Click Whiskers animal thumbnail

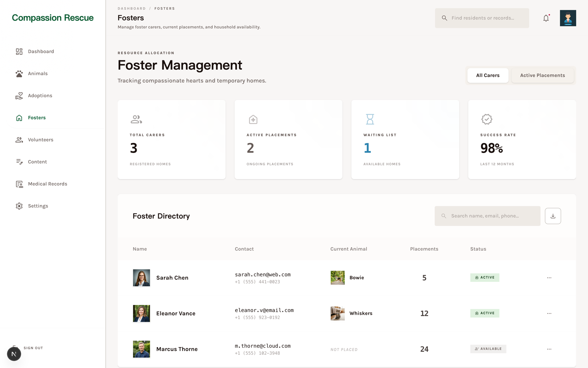pyautogui.click(x=337, y=314)
